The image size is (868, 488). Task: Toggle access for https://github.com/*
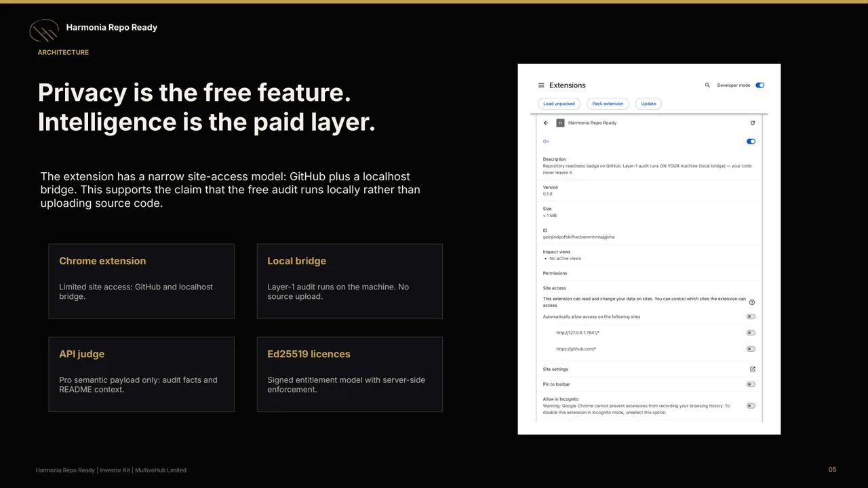751,349
